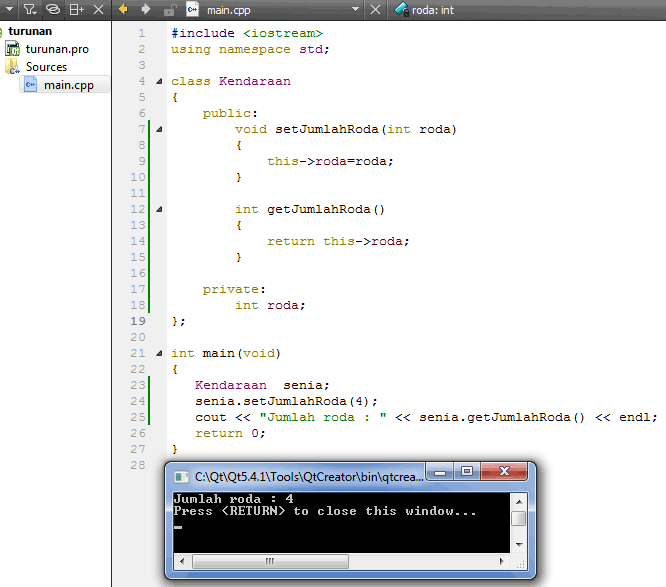The image size is (666, 587).
Task: Click the main.cpp document icon in toolbar
Action: click(193, 9)
